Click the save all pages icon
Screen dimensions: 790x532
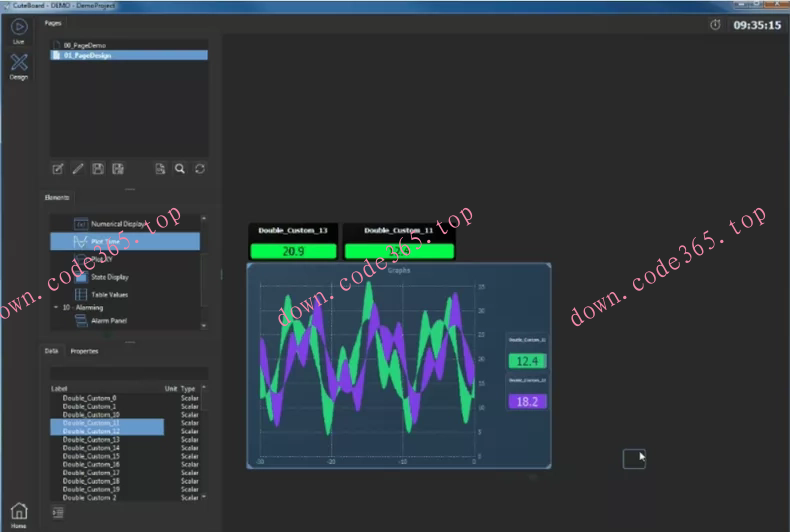pyautogui.click(x=118, y=169)
